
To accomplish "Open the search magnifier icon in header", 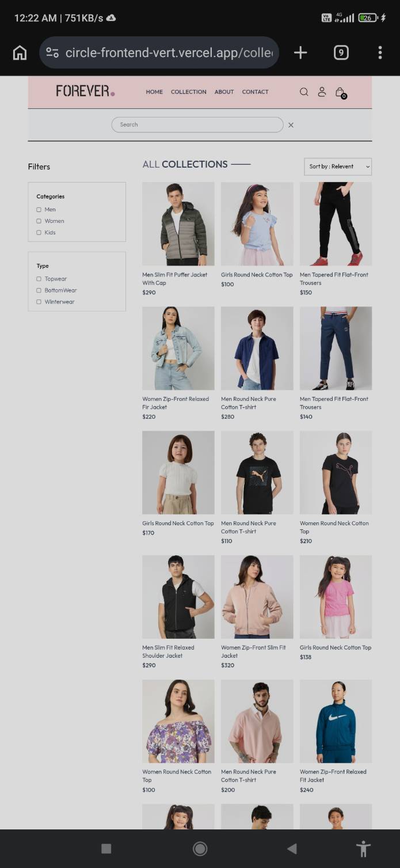I will (304, 92).
